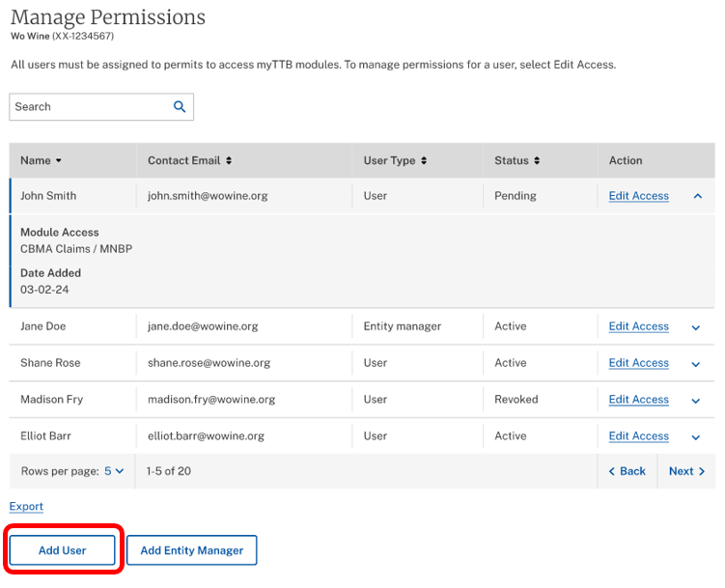Focus the Search text field
This screenshot has height=588, width=725.
89,107
